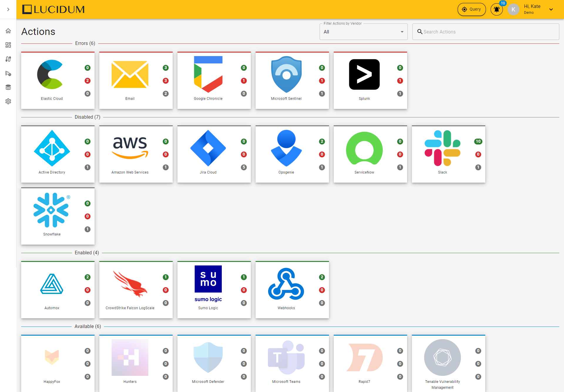Expand the left sidebar with the chevron
Image resolution: width=564 pixels, height=392 pixels.
(8, 9)
